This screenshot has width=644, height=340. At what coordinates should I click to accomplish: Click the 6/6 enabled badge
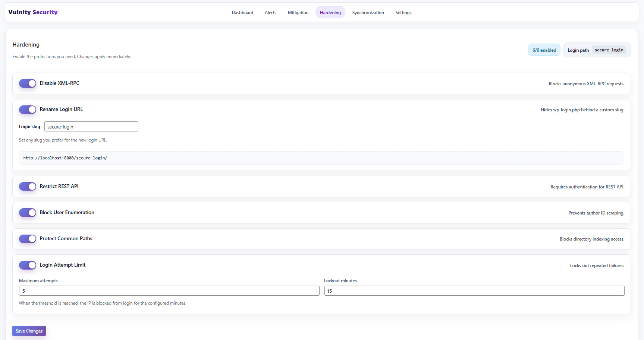coord(544,50)
